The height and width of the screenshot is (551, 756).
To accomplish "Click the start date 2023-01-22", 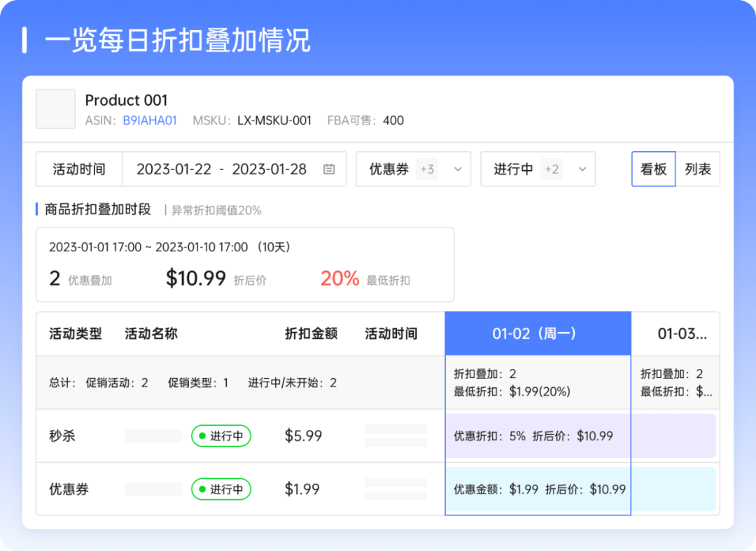I will pos(174,169).
